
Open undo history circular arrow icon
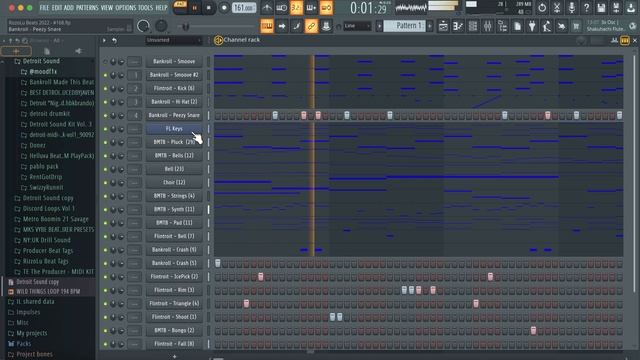(542, 7)
